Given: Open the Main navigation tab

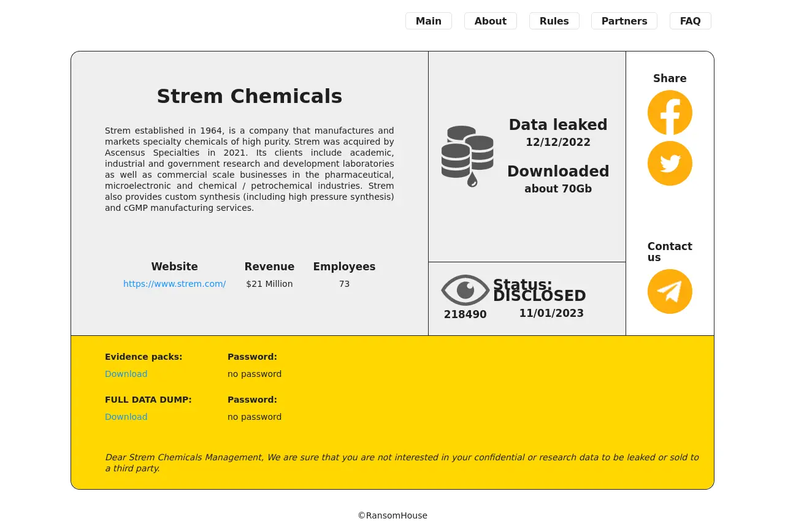Looking at the screenshot, I should pyautogui.click(x=428, y=21).
